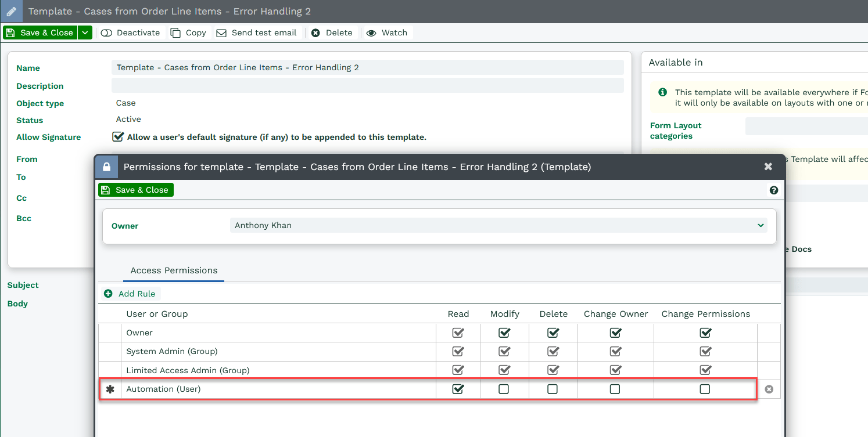Click Change Owner column header
Screen dimensions: 868x437
point(616,314)
